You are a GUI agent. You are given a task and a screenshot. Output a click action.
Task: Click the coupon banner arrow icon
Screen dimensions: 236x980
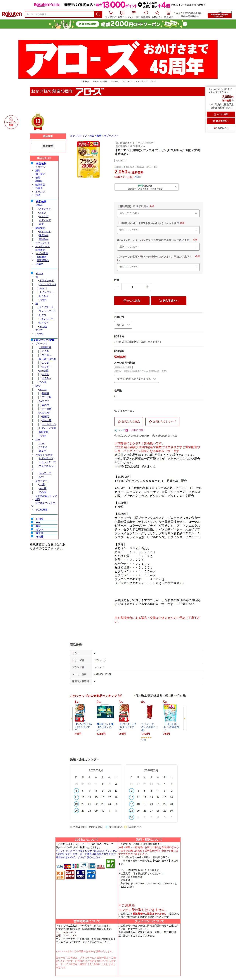(x=185, y=24)
